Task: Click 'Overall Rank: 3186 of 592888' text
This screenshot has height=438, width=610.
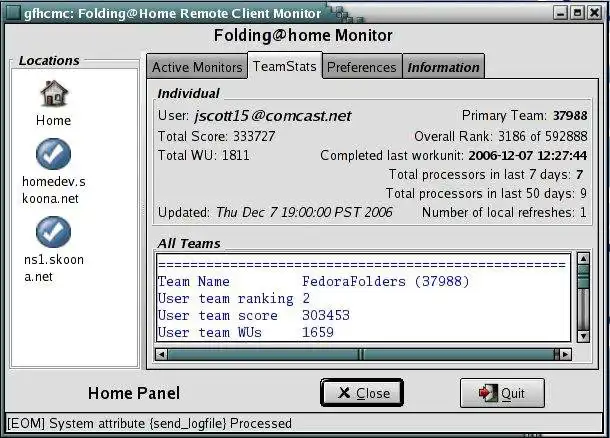Action: [x=501, y=136]
